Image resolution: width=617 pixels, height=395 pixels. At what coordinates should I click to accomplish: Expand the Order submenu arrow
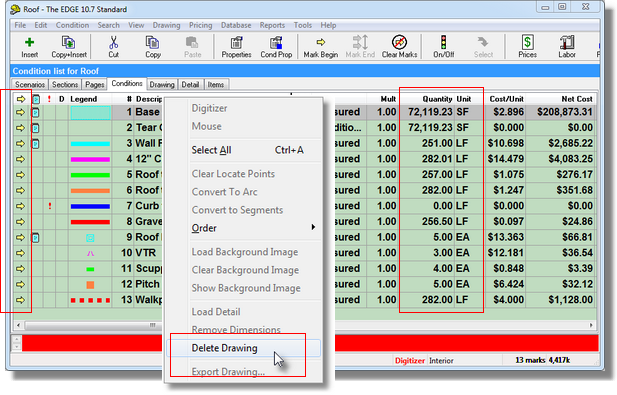tap(313, 227)
